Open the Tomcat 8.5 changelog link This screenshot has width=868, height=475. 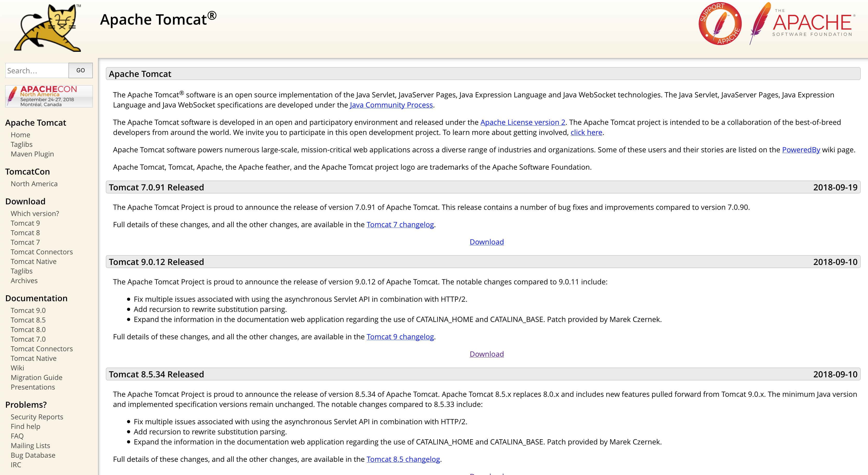403,459
